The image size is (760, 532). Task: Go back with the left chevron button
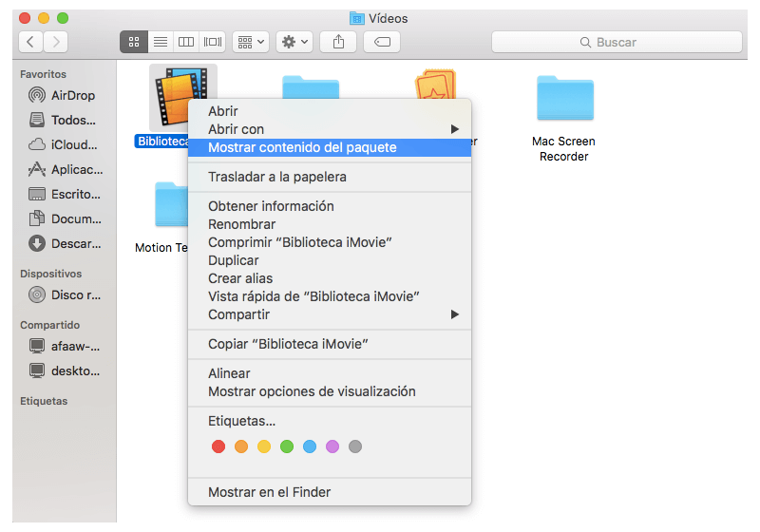tap(30, 42)
